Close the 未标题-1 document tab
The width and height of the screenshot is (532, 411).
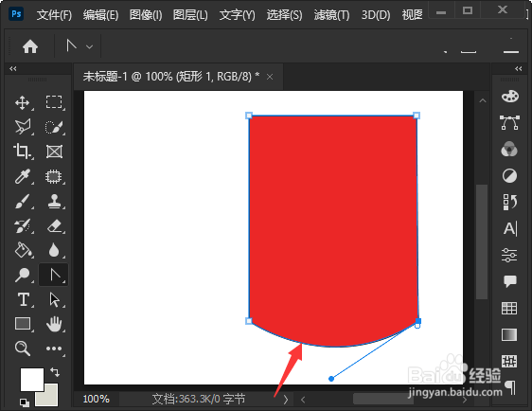[270, 77]
